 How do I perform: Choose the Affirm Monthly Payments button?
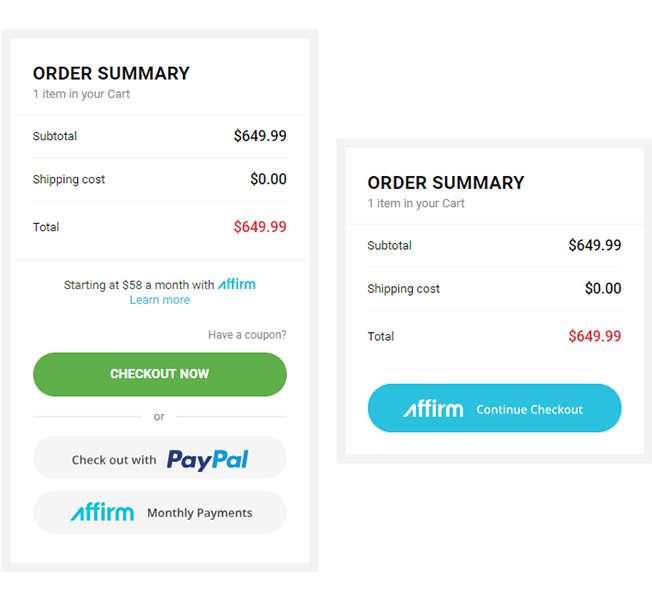160,513
